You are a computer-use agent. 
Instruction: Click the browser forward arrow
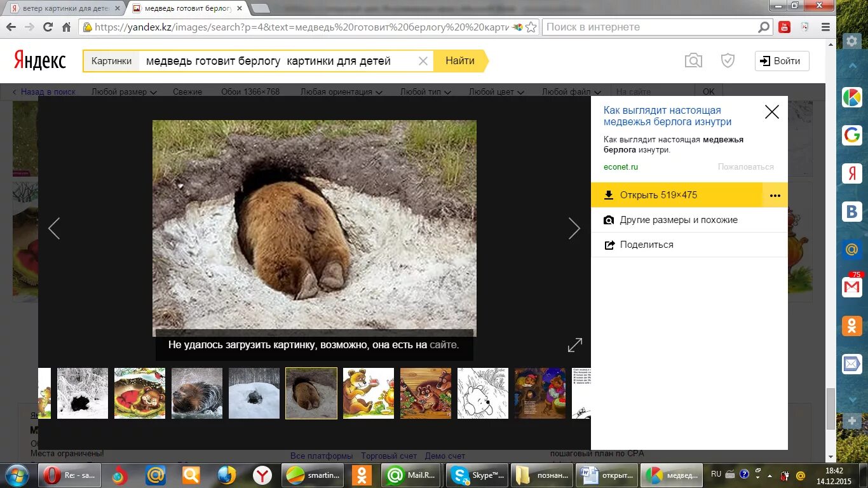29,27
